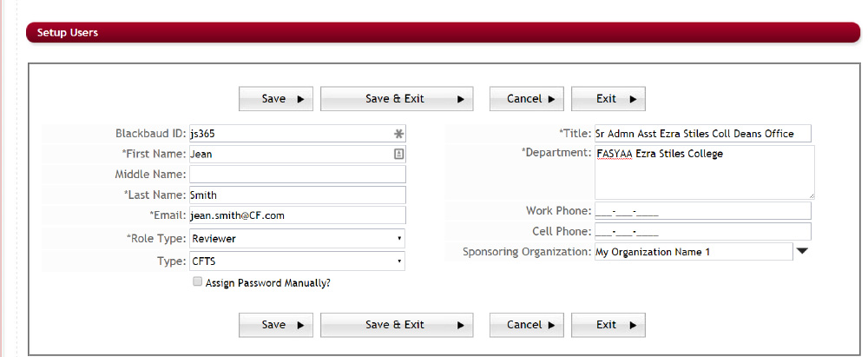Focus the Work Phone field
This screenshot has height=357, width=868.
(701, 211)
